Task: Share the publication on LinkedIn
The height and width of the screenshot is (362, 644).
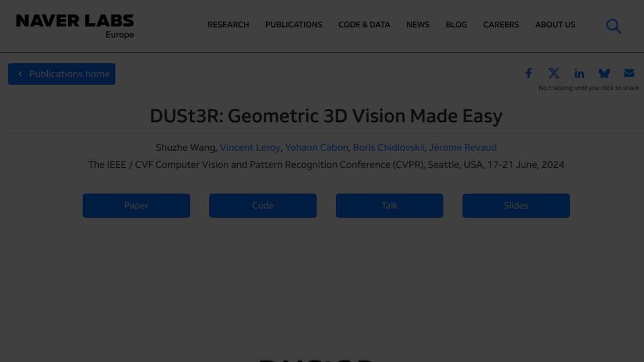Action: coord(579,73)
